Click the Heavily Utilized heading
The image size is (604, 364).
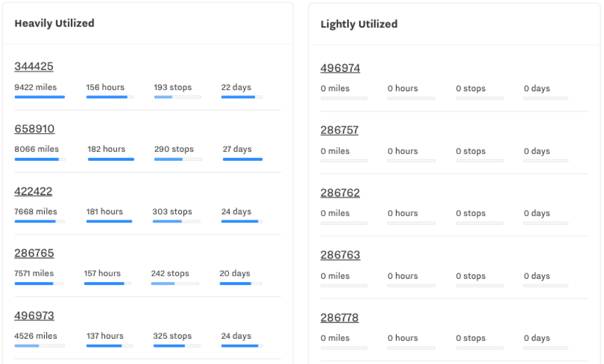point(54,23)
